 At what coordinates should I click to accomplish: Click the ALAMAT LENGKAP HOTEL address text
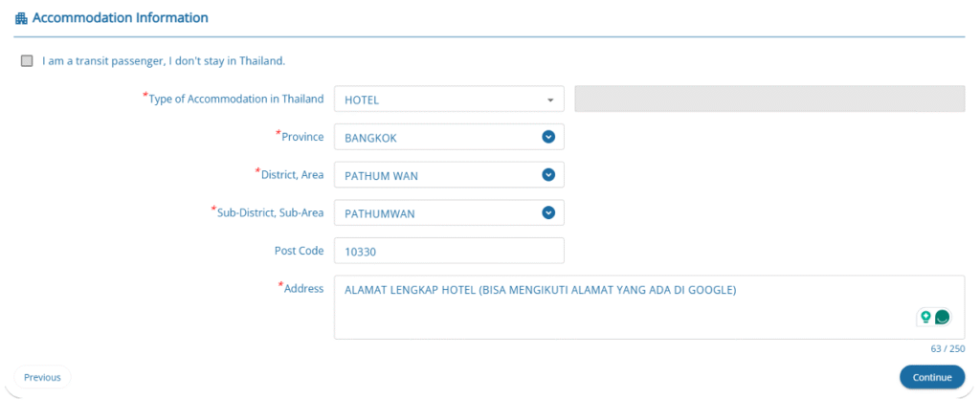point(541,290)
